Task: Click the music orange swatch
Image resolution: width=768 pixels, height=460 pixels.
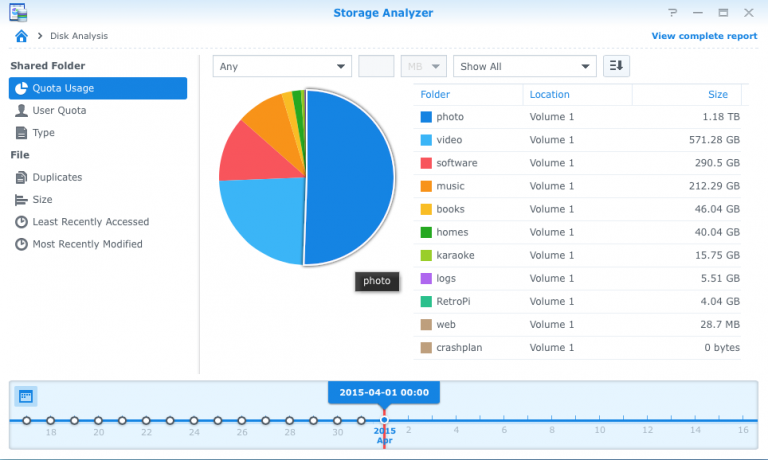Action: (426, 186)
